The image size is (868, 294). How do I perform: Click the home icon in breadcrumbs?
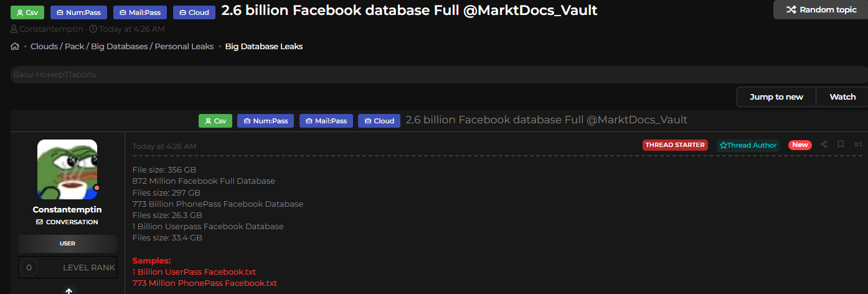point(15,46)
